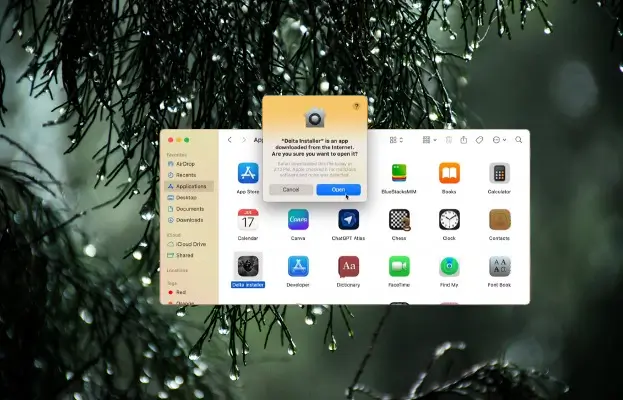Select the Find My app icon

click(449, 266)
